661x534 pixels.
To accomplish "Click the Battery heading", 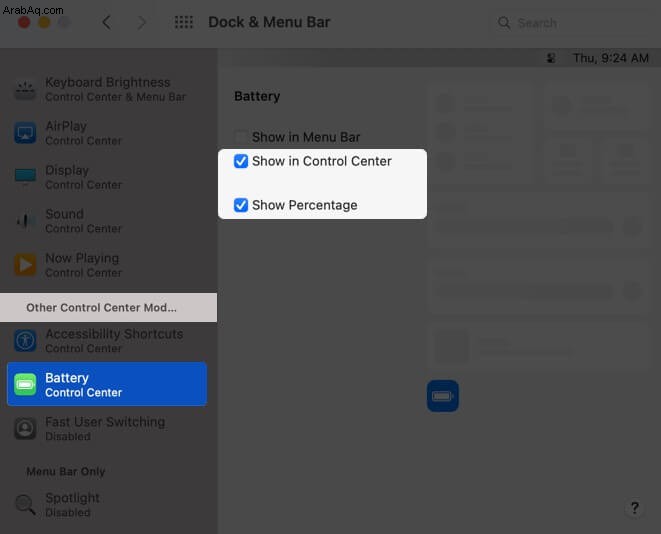I will (x=257, y=97).
